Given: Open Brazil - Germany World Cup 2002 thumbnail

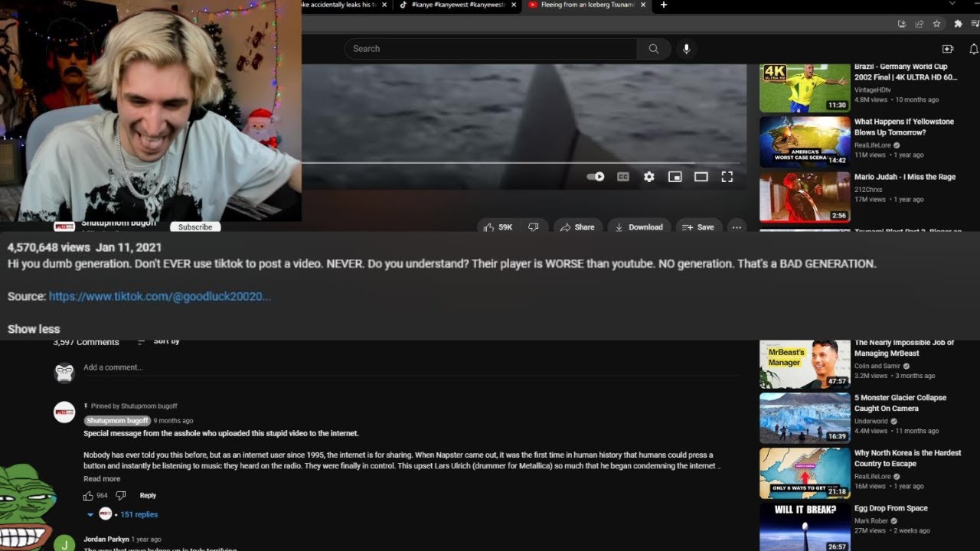Looking at the screenshot, I should tap(805, 88).
